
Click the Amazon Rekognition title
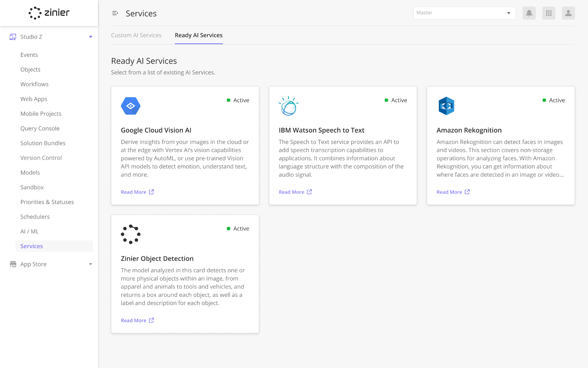pyautogui.click(x=469, y=130)
